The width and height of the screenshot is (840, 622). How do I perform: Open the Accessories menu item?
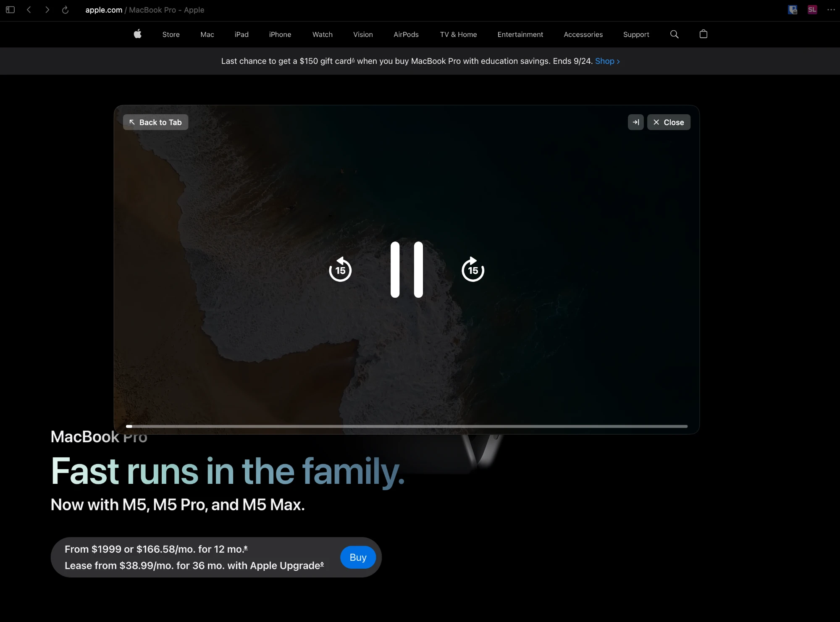[x=583, y=34]
